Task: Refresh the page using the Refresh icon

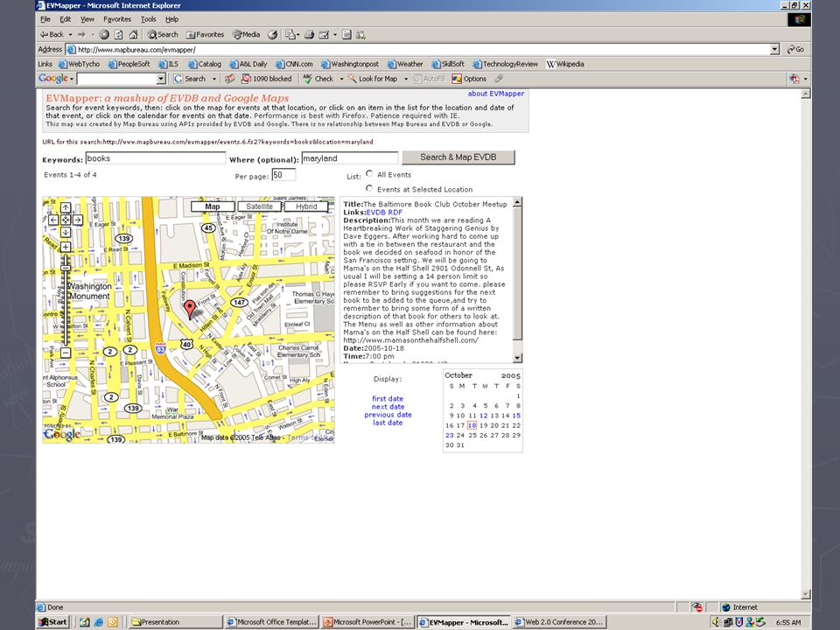Action: pos(118,34)
